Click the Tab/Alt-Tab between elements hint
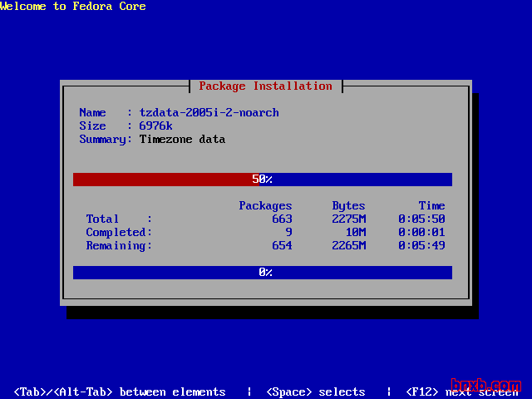The height and width of the screenshot is (399, 532). pyautogui.click(x=119, y=392)
